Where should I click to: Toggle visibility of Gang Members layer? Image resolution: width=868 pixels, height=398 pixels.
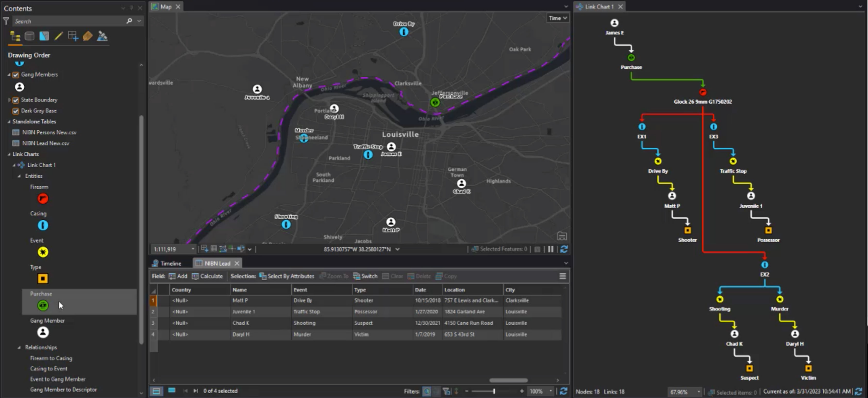16,74
